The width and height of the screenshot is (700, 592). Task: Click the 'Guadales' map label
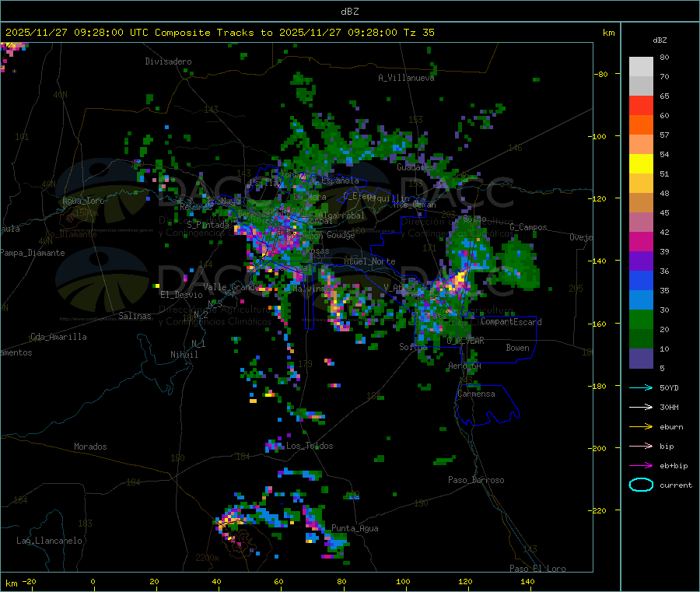click(x=415, y=167)
